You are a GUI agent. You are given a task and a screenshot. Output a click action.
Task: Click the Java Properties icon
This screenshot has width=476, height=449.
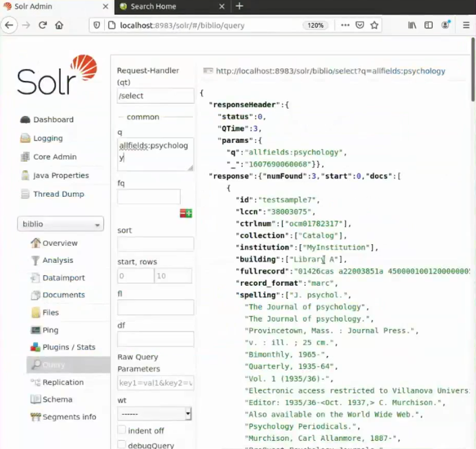pos(25,176)
